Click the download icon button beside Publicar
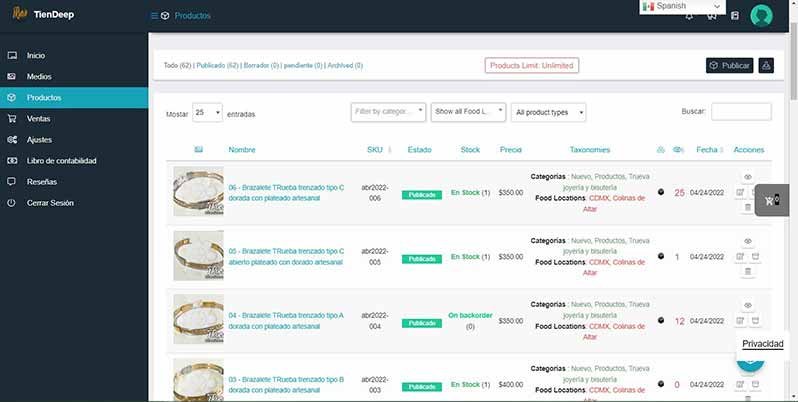 pyautogui.click(x=766, y=65)
